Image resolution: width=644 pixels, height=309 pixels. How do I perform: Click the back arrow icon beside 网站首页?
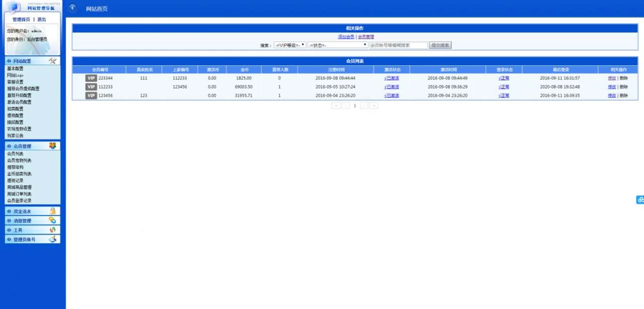pyautogui.click(x=73, y=8)
